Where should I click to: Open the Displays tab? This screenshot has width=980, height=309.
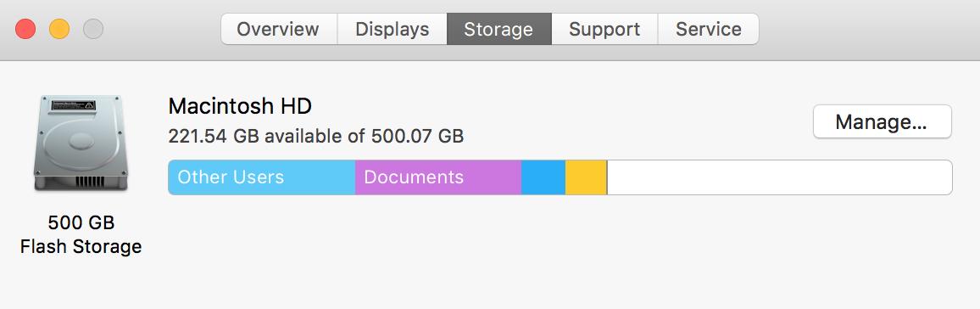pyautogui.click(x=393, y=30)
